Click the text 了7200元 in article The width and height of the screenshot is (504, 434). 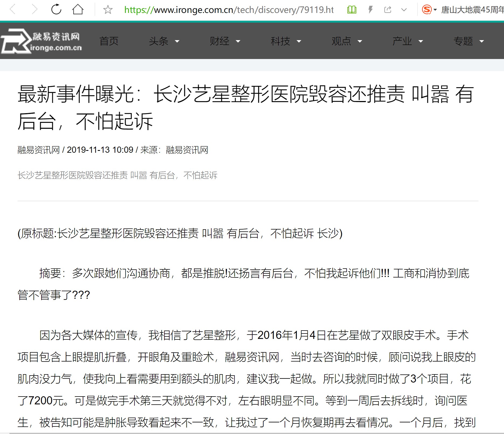point(43,401)
